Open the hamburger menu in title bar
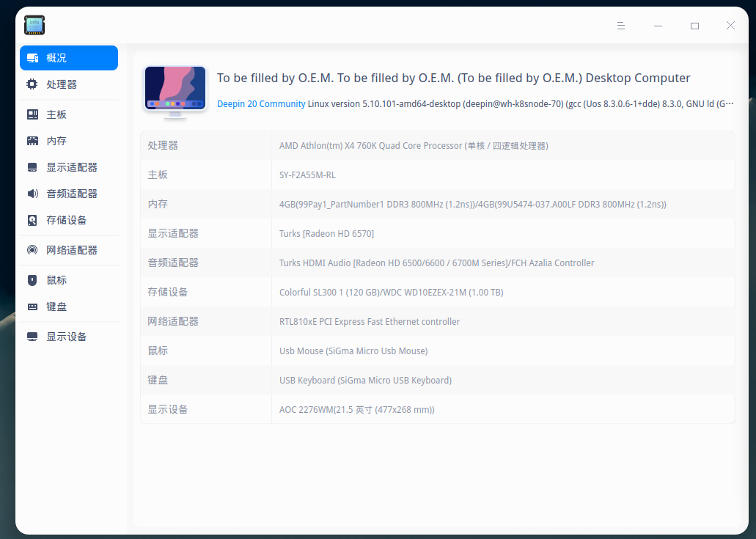This screenshot has height=539, width=756. pos(621,26)
